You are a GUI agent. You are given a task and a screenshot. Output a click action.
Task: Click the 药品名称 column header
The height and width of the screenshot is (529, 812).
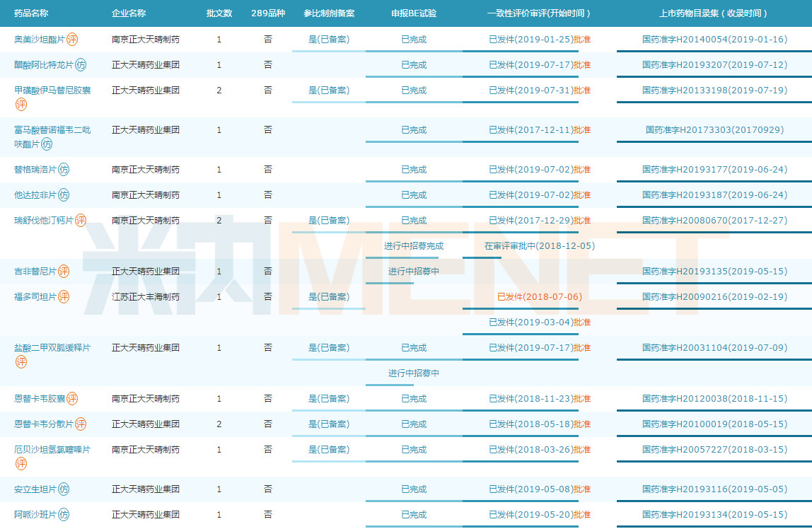[31, 13]
